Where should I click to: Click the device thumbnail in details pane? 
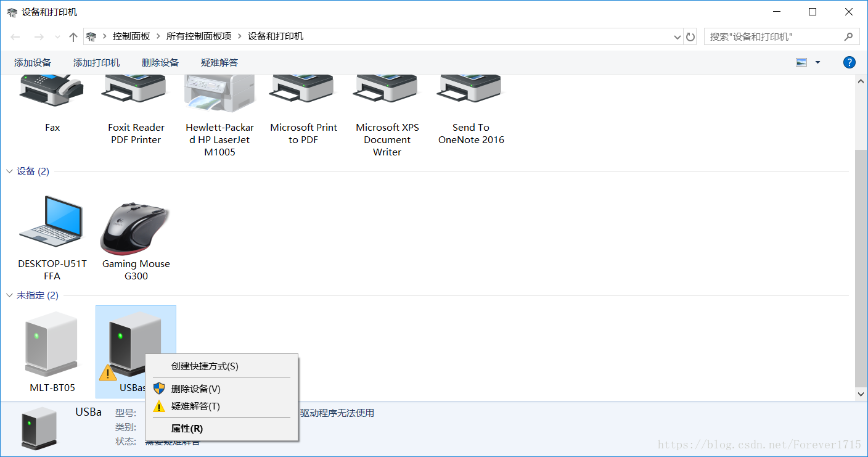[39, 427]
